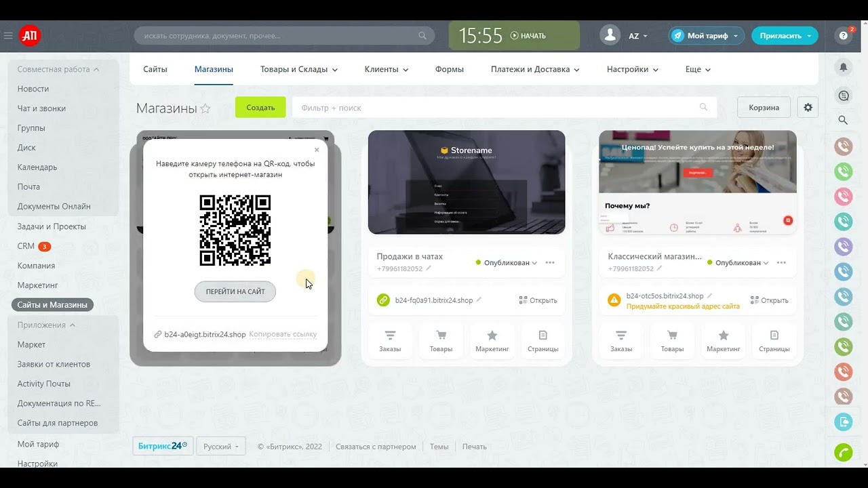This screenshot has width=868, height=488.
Task: Edit phone number of Классический магазин
Action: pyautogui.click(x=660, y=268)
